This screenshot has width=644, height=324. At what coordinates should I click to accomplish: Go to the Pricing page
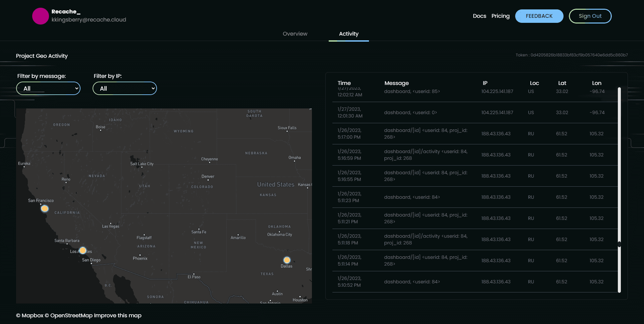click(500, 16)
